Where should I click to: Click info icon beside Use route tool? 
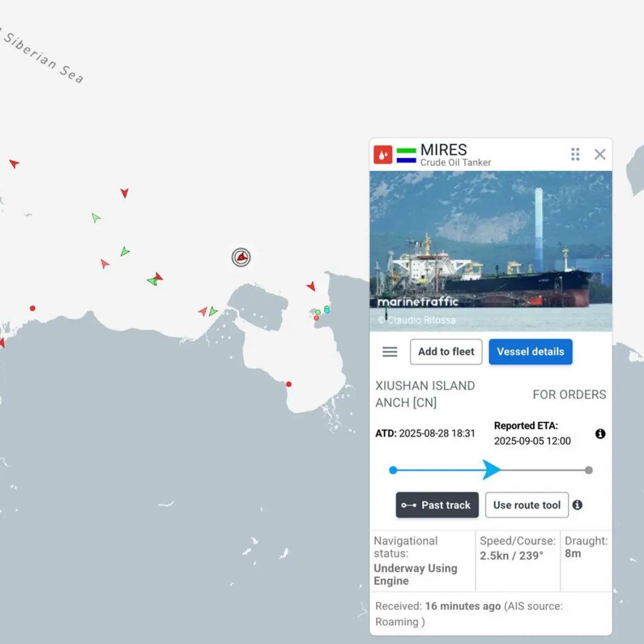pos(578,505)
